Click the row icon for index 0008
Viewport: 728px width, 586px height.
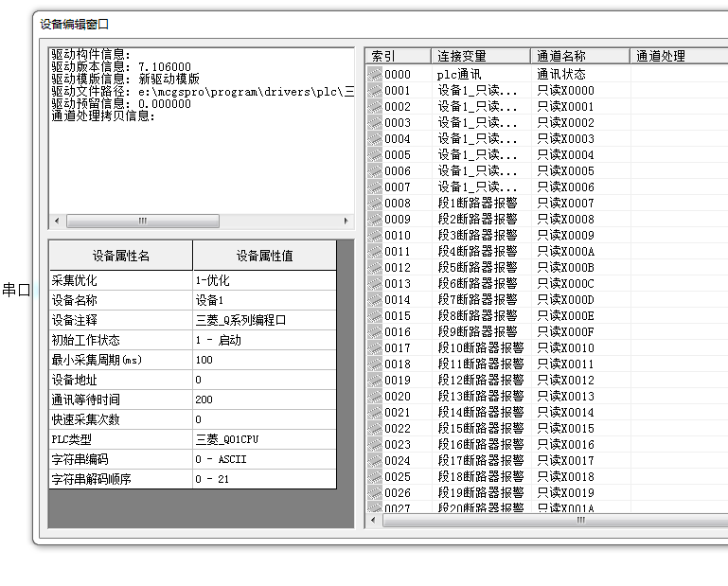[375, 203]
